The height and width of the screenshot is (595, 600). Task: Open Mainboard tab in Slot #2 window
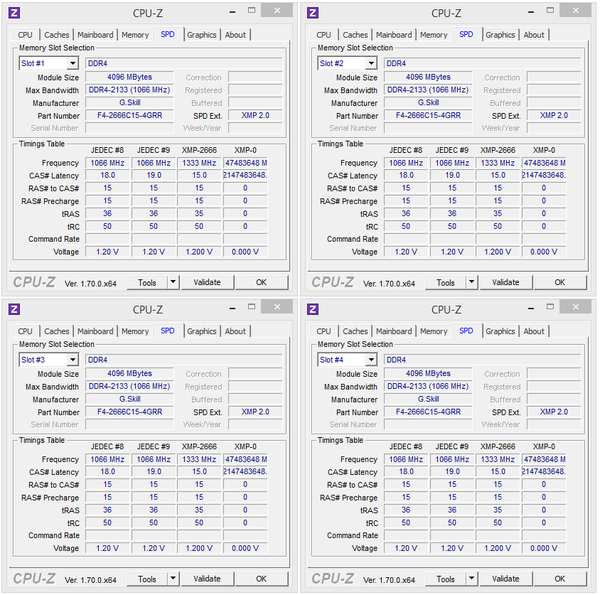click(394, 35)
